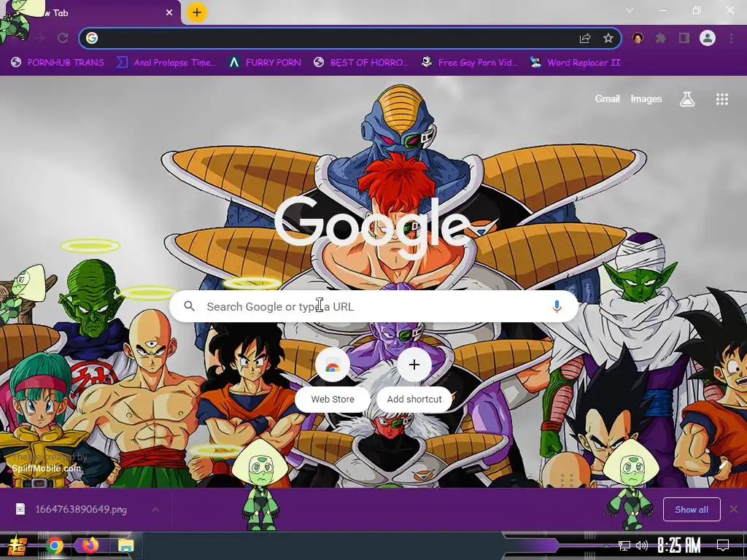This screenshot has height=560, width=747.
Task: Open the Chrome three-dot menu
Action: point(731,38)
